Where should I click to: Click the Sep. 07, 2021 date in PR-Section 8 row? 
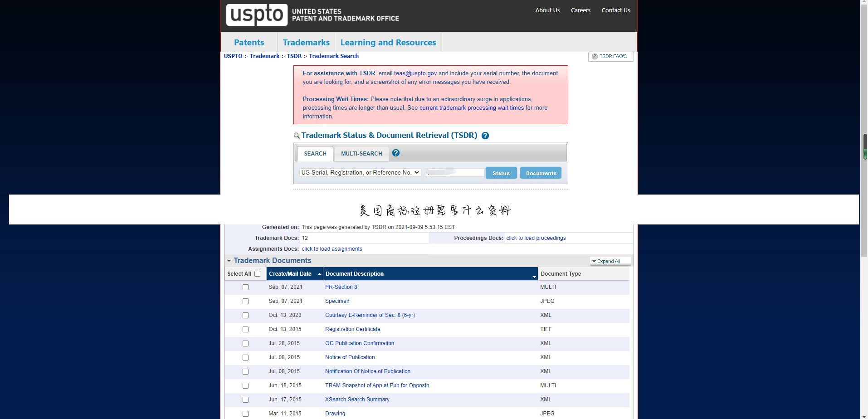point(285,287)
